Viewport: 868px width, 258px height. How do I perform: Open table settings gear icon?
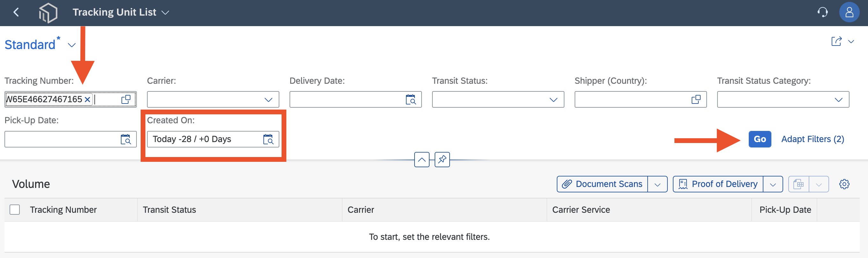[x=844, y=184]
